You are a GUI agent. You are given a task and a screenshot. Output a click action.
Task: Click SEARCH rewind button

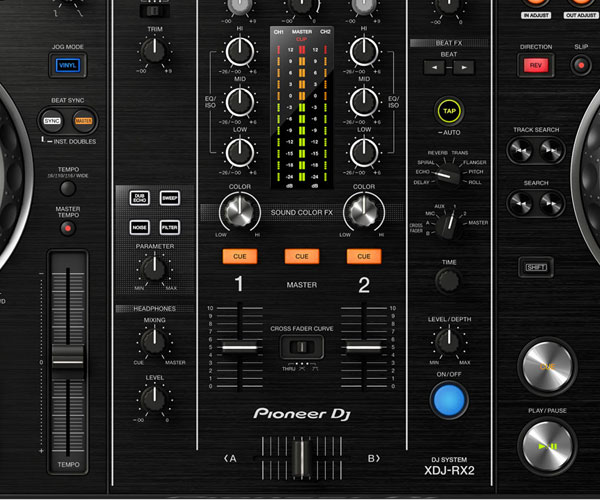(x=521, y=204)
